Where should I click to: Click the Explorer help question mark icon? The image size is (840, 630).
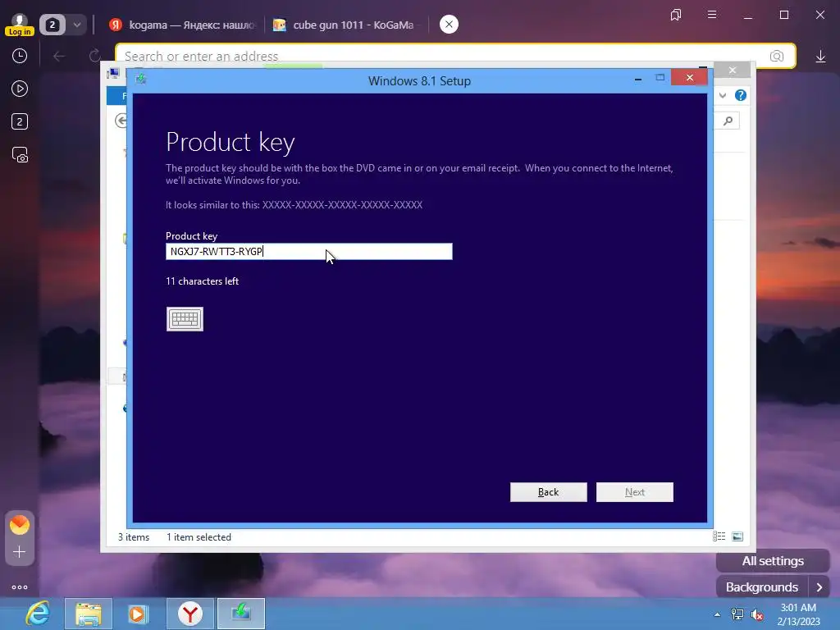(741, 95)
